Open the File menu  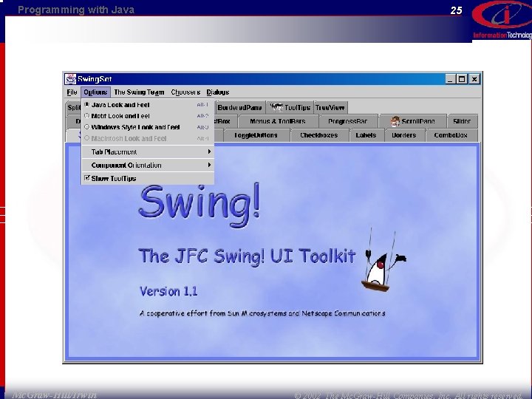[x=72, y=92]
